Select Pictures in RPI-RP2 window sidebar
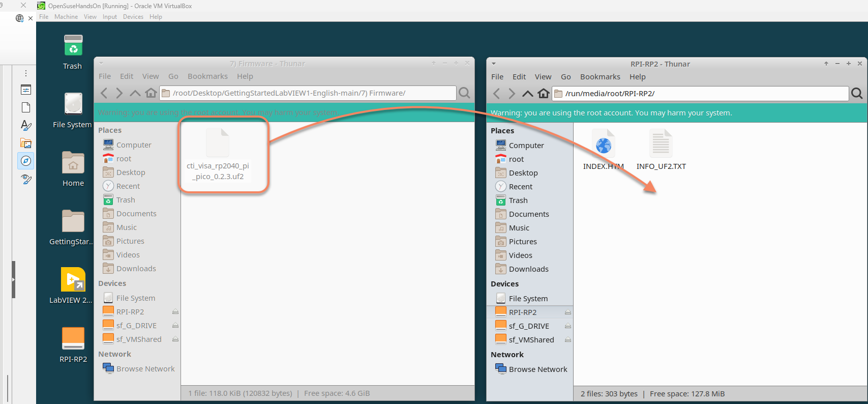This screenshot has width=868, height=404. coord(529,242)
